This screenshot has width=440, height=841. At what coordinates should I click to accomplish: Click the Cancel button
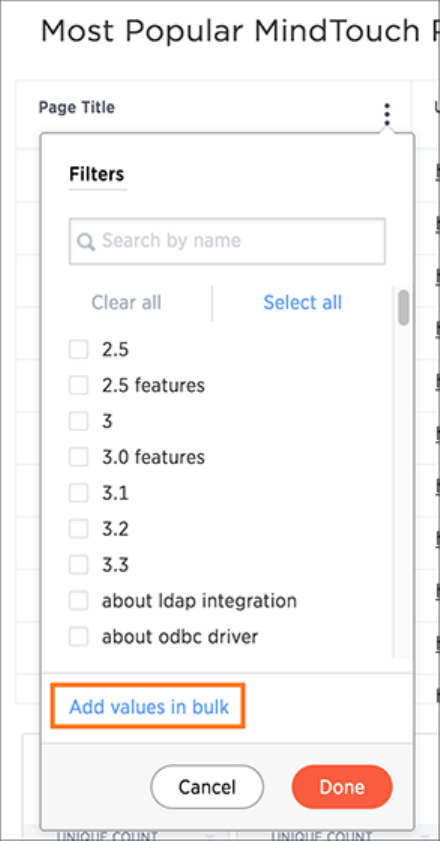click(207, 787)
